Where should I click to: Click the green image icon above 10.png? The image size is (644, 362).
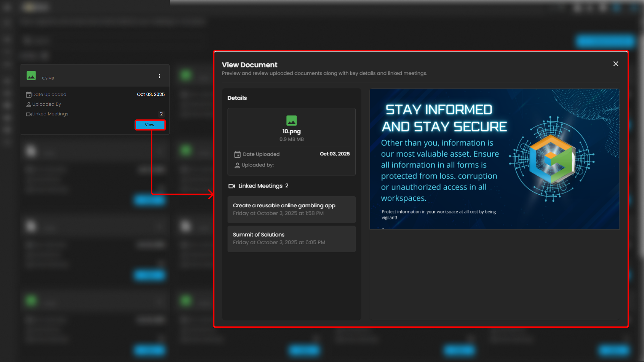(291, 120)
